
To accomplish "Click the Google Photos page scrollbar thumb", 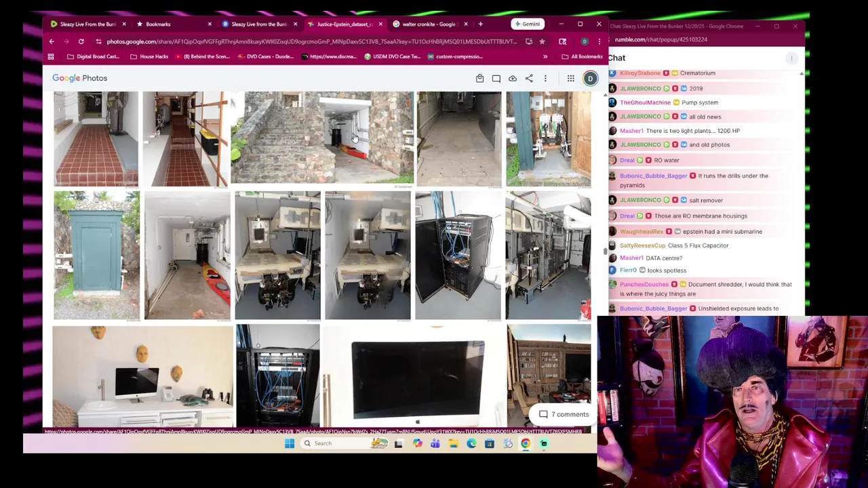I will [x=604, y=251].
